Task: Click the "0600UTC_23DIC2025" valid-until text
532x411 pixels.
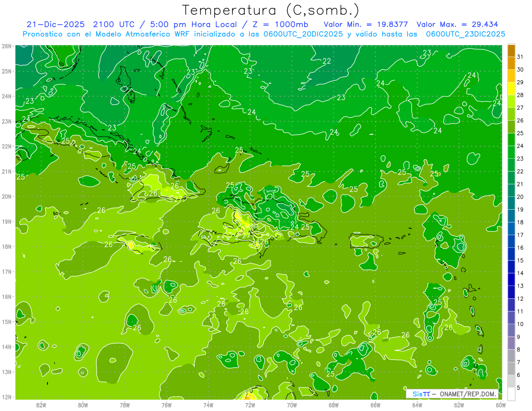Action: tap(465, 34)
